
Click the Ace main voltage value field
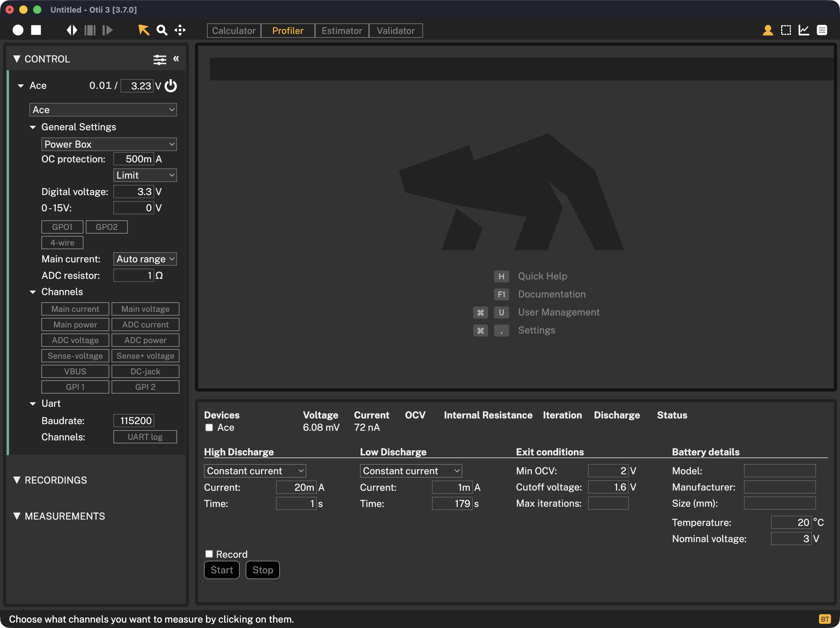click(137, 86)
